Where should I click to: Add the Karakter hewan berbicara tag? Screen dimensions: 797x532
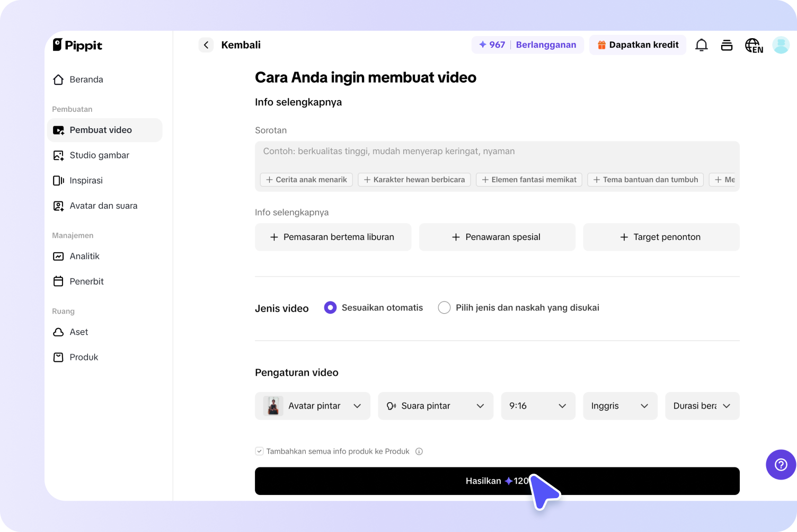[414, 180]
